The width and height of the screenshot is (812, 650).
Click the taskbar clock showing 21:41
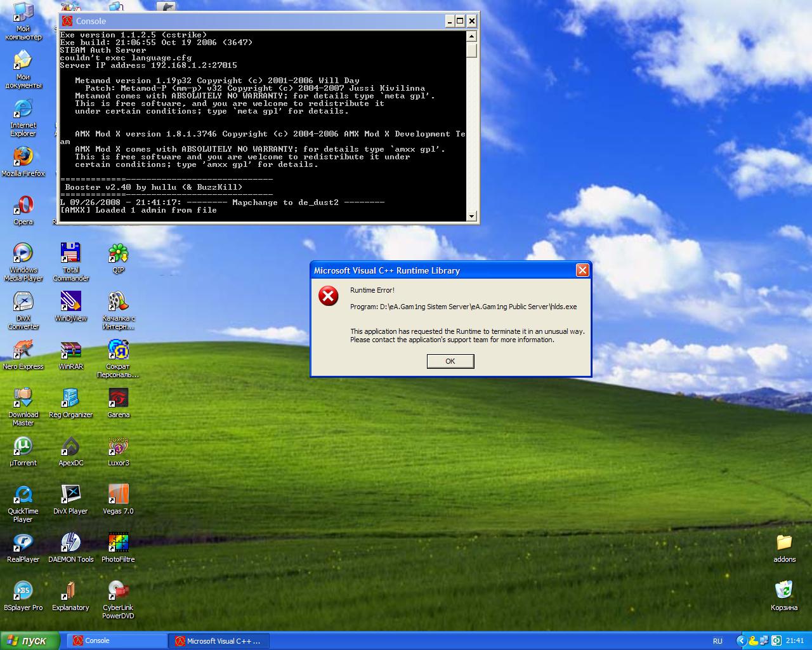coord(795,641)
